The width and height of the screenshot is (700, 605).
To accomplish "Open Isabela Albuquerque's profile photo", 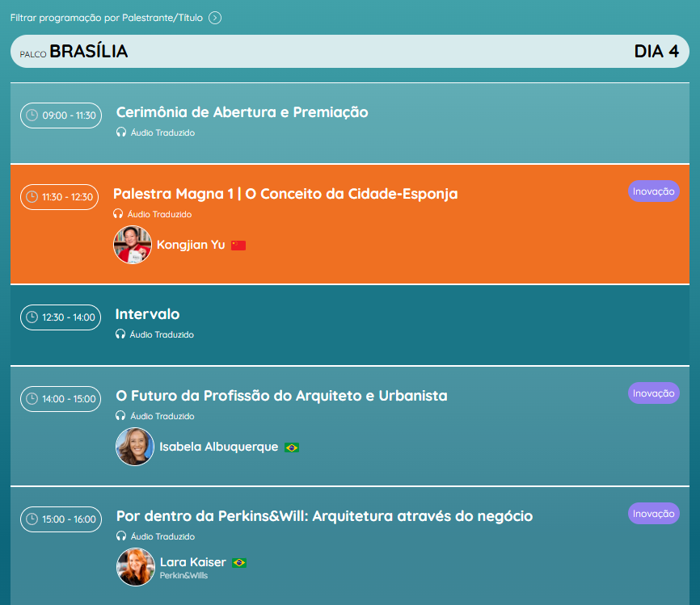I will pyautogui.click(x=135, y=447).
